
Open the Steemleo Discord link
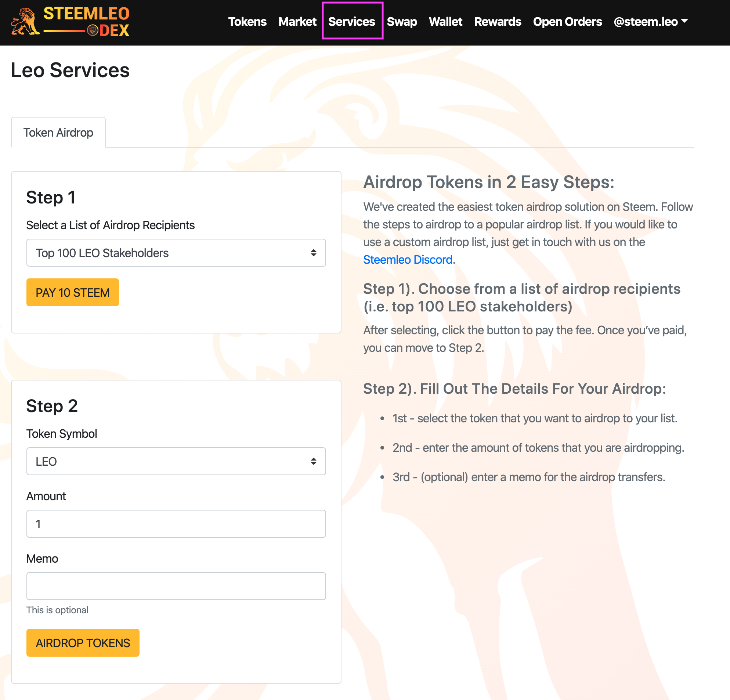(x=408, y=259)
